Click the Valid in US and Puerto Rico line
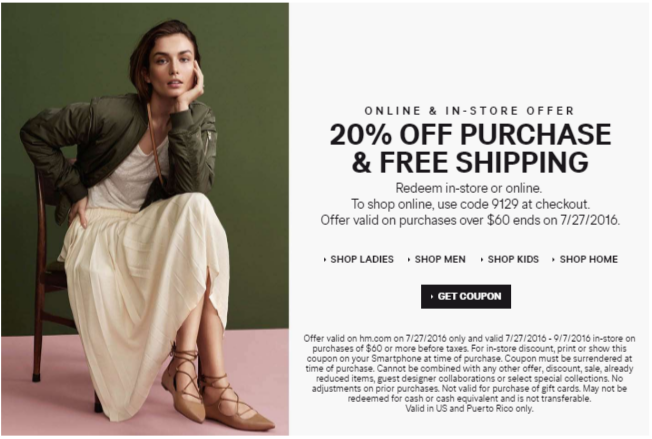The width and height of the screenshot is (652, 439). point(469,409)
